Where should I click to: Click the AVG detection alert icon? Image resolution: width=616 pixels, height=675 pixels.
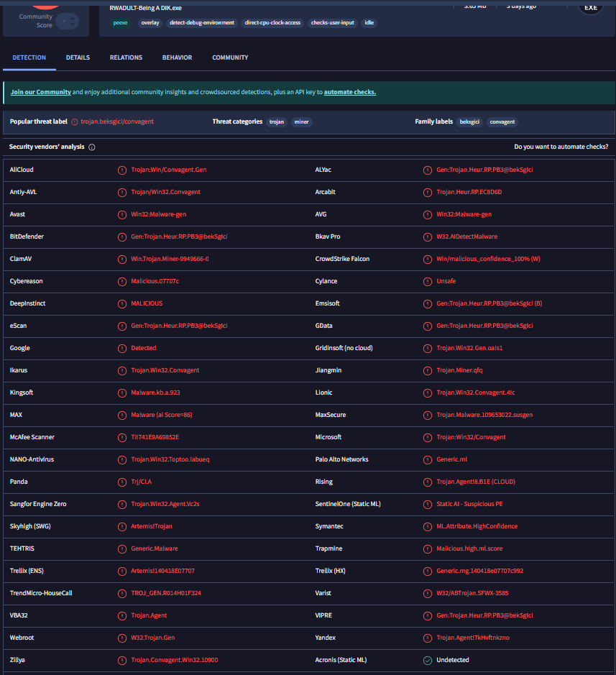coord(428,215)
